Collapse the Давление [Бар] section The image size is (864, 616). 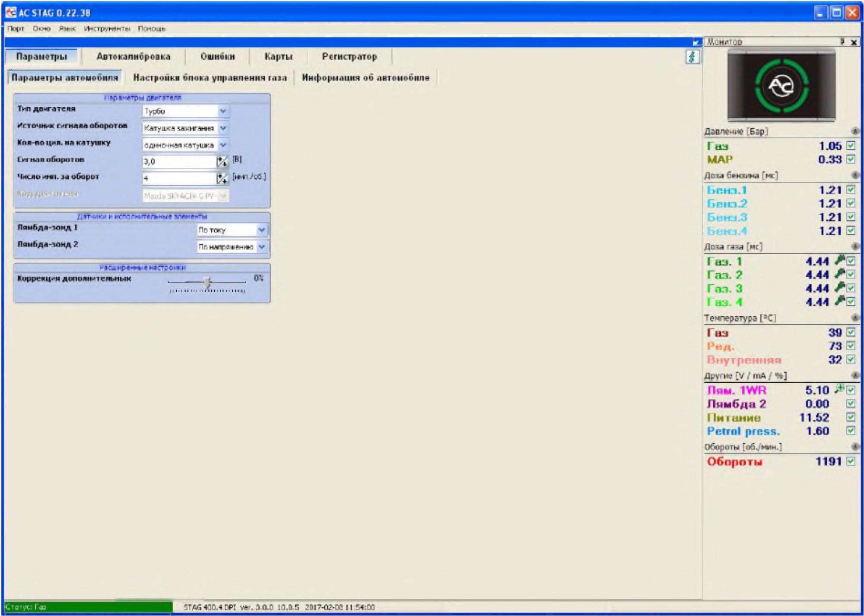pos(855,131)
